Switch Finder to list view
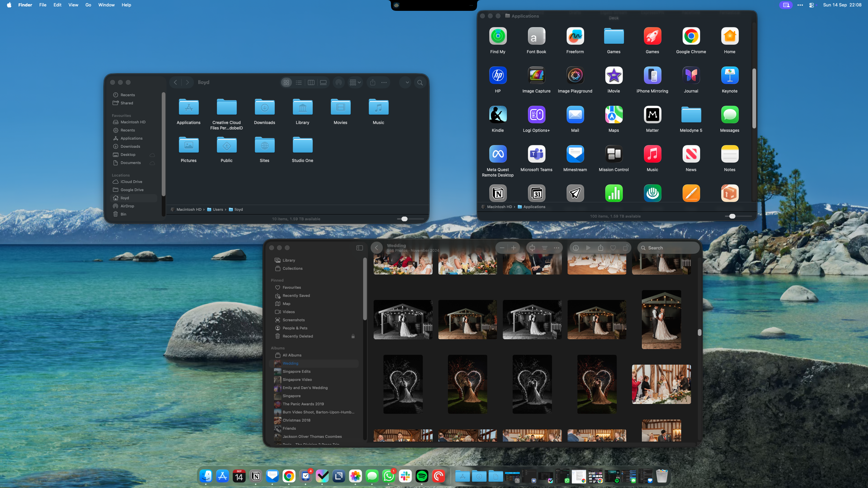Image resolution: width=868 pixels, height=488 pixels. pyautogui.click(x=299, y=82)
